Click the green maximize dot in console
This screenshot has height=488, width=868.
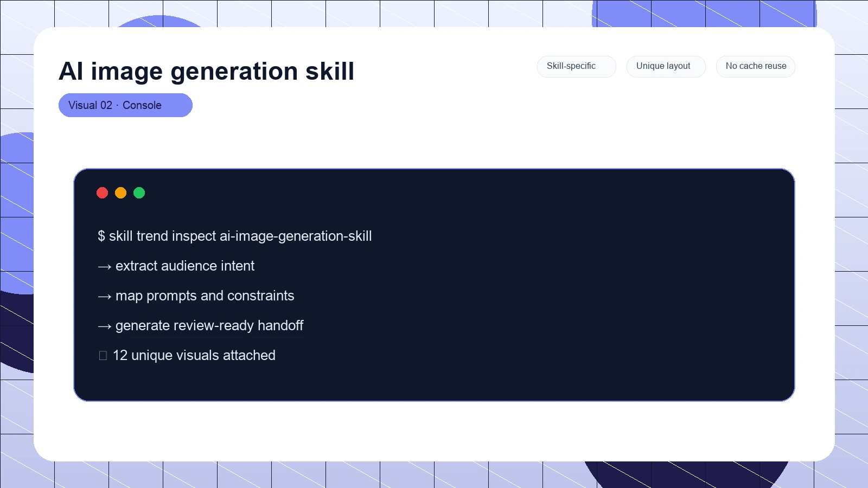tap(139, 192)
